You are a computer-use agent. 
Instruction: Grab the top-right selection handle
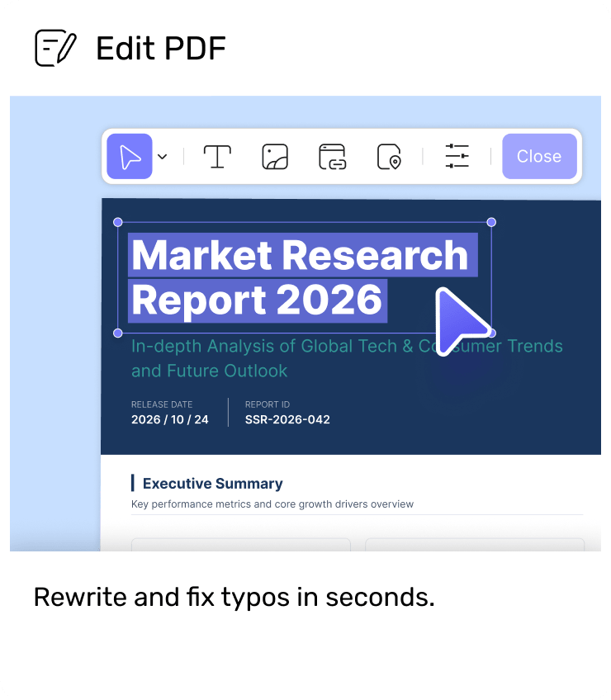point(491,222)
